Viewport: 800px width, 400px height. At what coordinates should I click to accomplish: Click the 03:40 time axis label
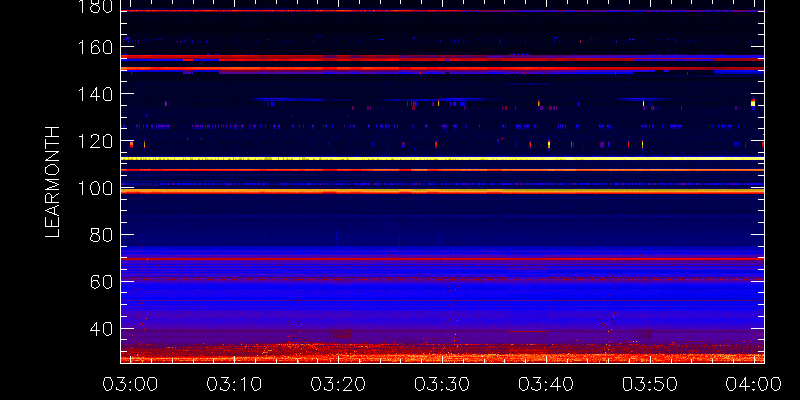point(546,384)
